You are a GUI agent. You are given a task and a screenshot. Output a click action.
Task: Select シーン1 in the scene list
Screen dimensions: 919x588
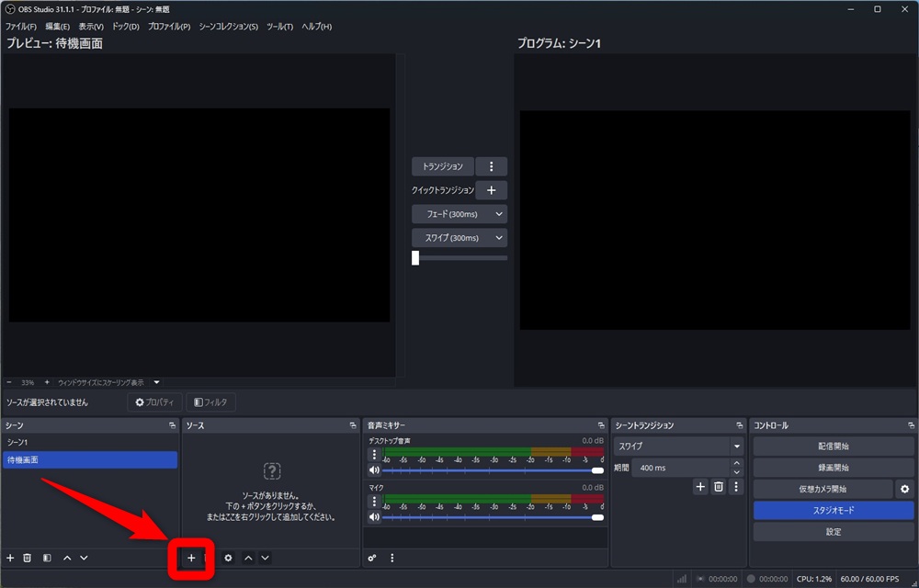tap(90, 442)
